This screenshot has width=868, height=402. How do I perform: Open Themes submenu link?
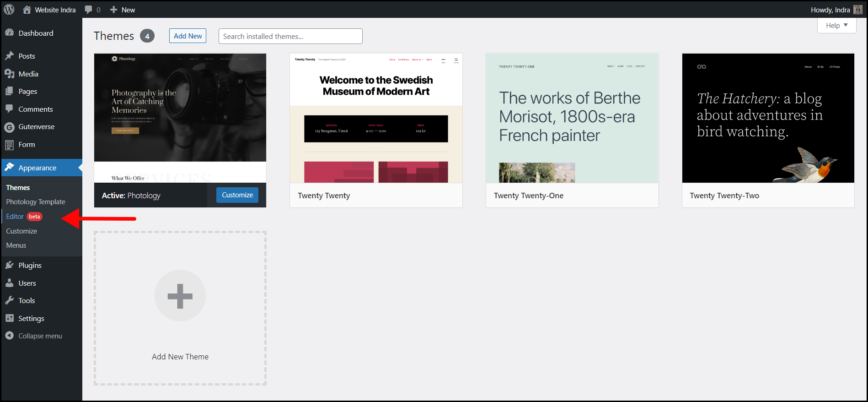(x=18, y=188)
